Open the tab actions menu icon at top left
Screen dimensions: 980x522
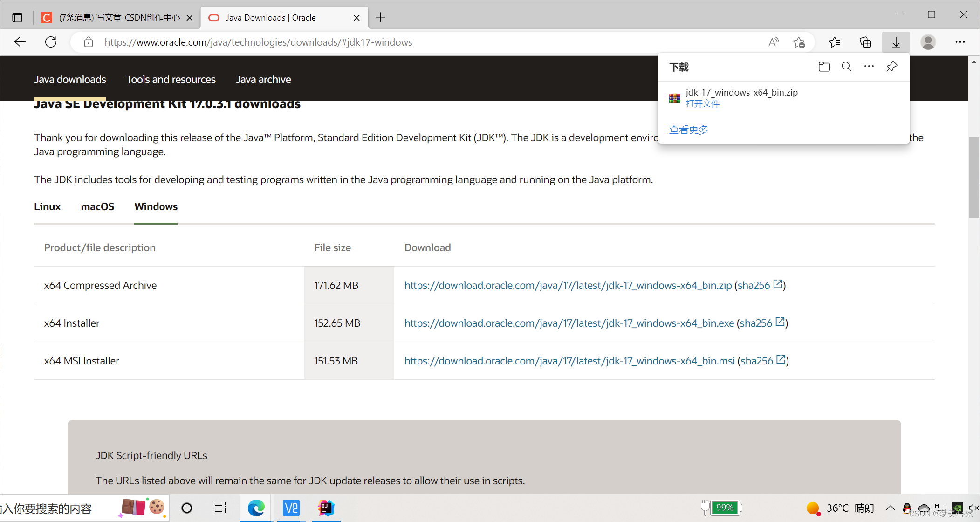click(17, 18)
